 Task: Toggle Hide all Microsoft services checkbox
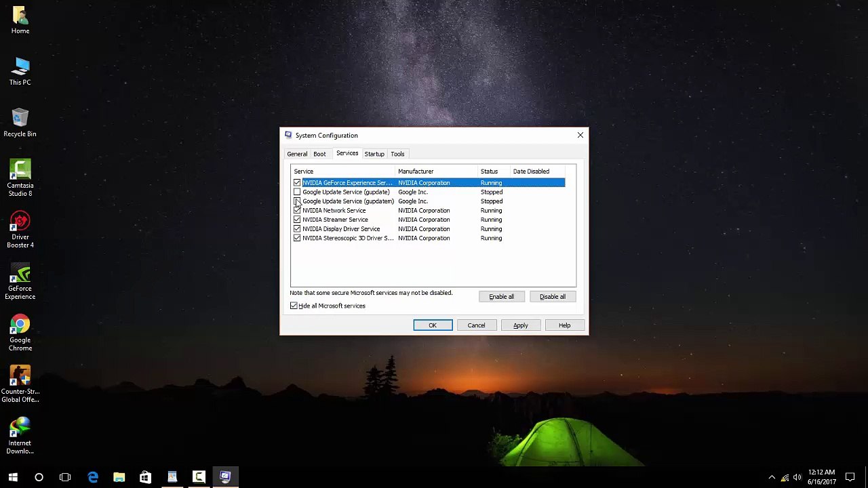[294, 306]
